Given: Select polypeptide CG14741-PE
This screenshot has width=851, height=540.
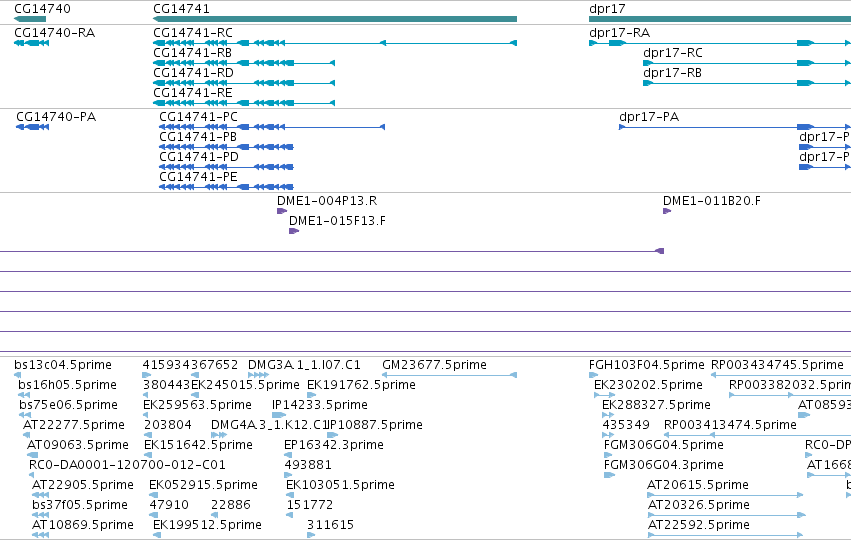Looking at the screenshot, I should click(198, 177).
